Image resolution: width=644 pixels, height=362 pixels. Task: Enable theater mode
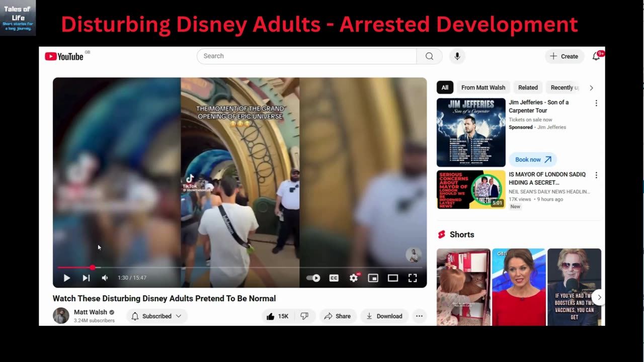pyautogui.click(x=393, y=278)
